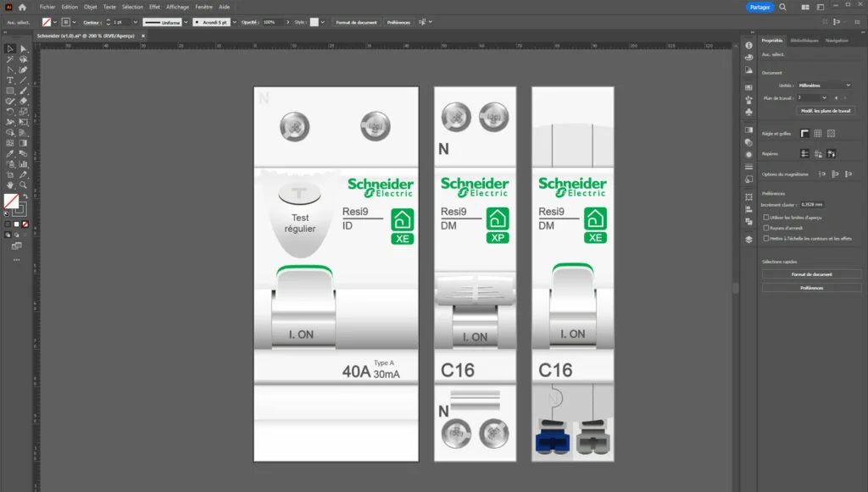Open the Affichage menu
This screenshot has width=868, height=492.
[177, 7]
